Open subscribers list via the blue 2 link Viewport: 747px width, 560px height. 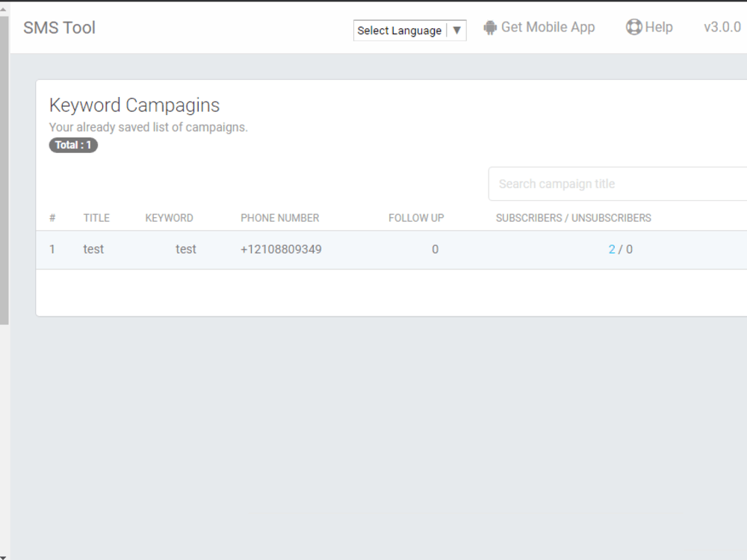click(x=612, y=249)
